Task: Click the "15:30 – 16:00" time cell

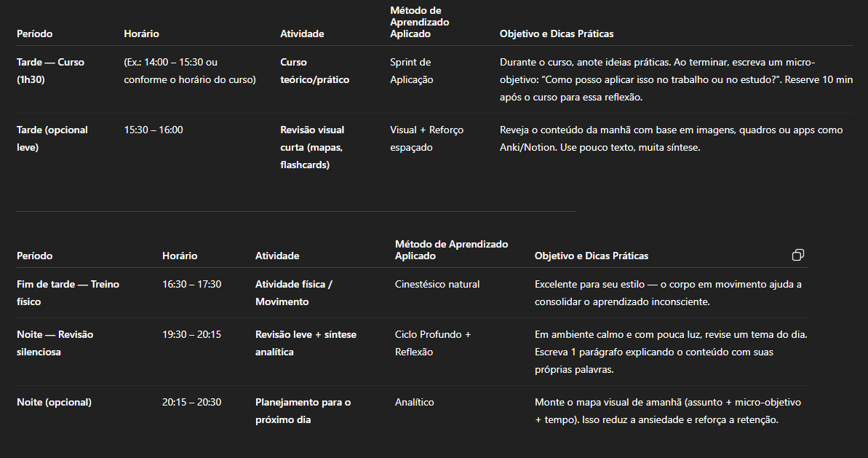Action: point(154,130)
